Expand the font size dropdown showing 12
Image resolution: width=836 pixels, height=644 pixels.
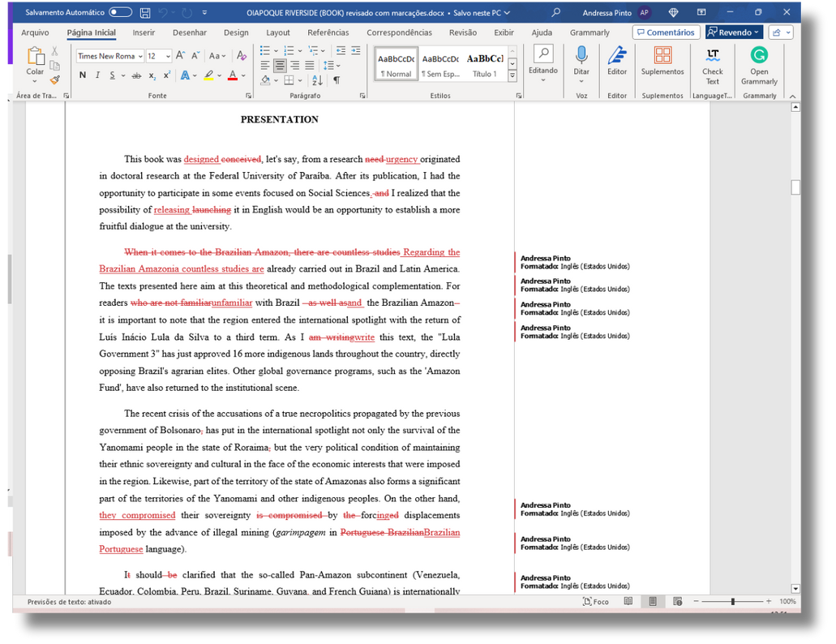168,57
